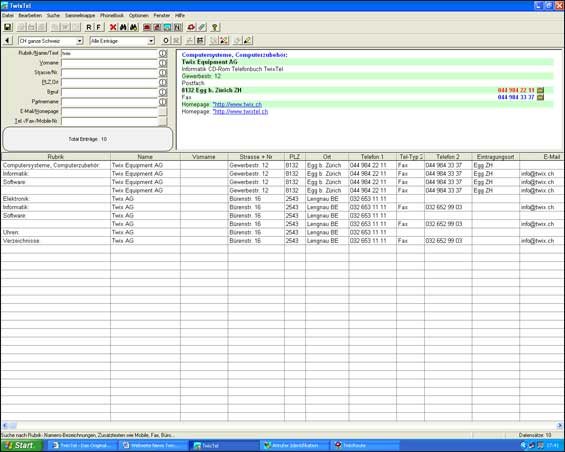Select the Verzeichnisse row for Twix AG
The height and width of the screenshot is (452, 565).
282,241
